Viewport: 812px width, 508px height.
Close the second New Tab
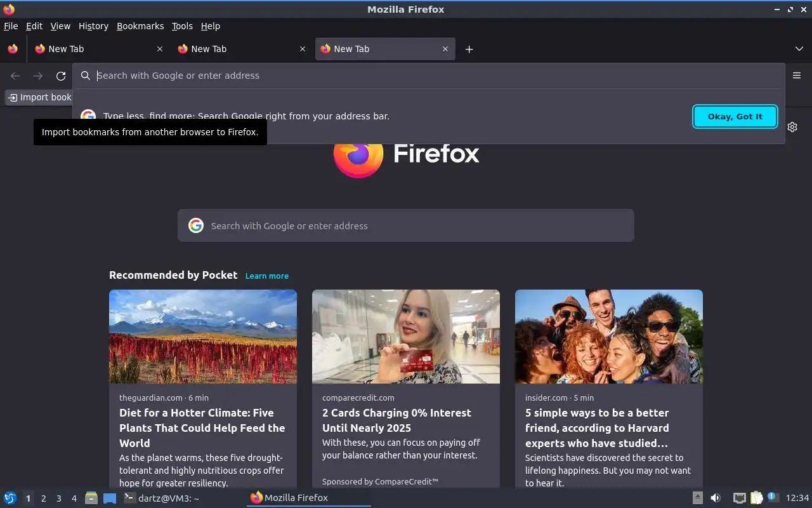pos(303,49)
